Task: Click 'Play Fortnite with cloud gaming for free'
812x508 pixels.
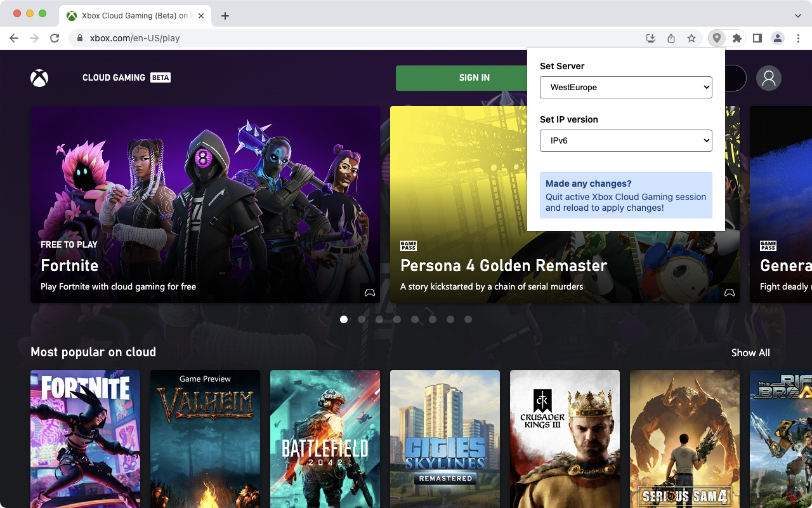Action: point(118,286)
